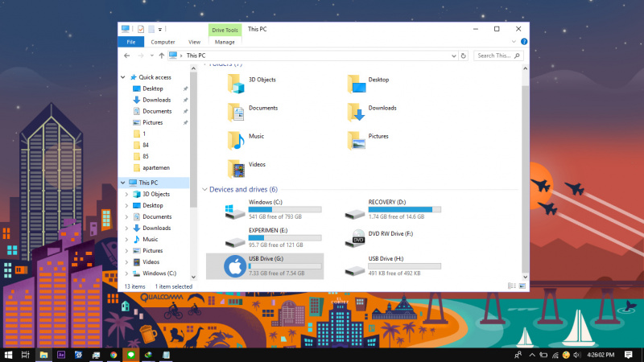Open the Windows Start menu

pyautogui.click(x=8, y=355)
